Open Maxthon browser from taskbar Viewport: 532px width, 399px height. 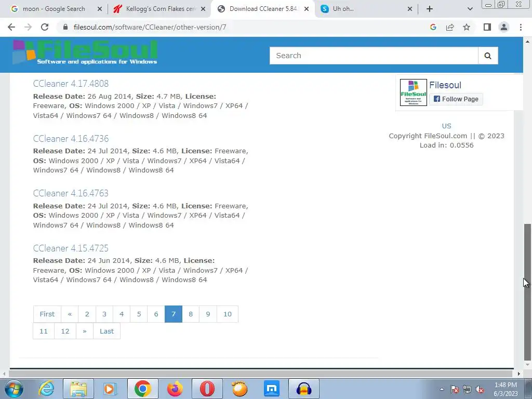[x=272, y=389]
